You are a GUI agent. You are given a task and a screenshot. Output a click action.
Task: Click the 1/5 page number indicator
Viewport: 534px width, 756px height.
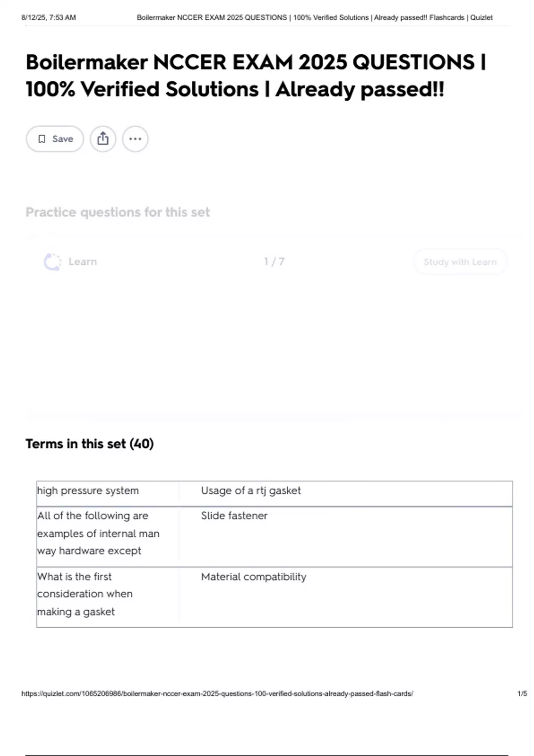522,693
